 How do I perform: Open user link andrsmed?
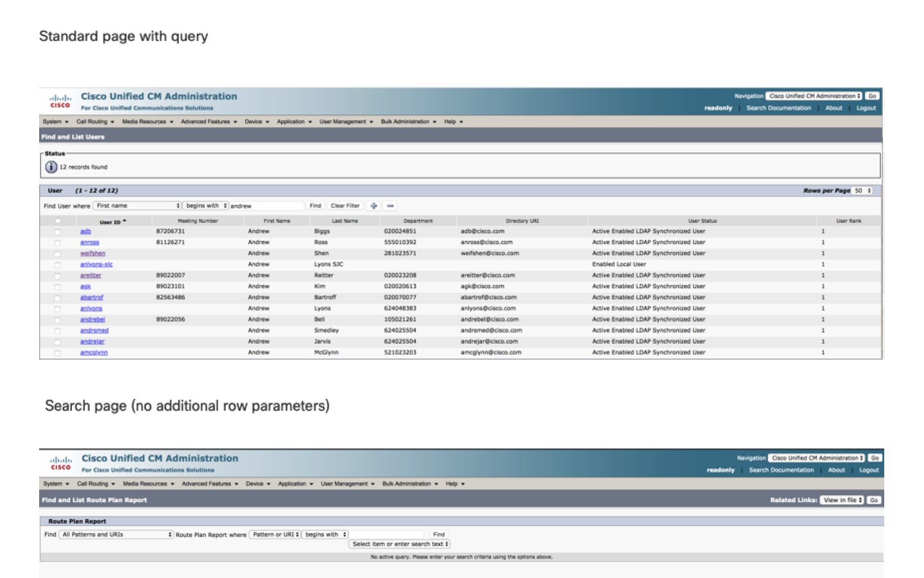[94, 331]
